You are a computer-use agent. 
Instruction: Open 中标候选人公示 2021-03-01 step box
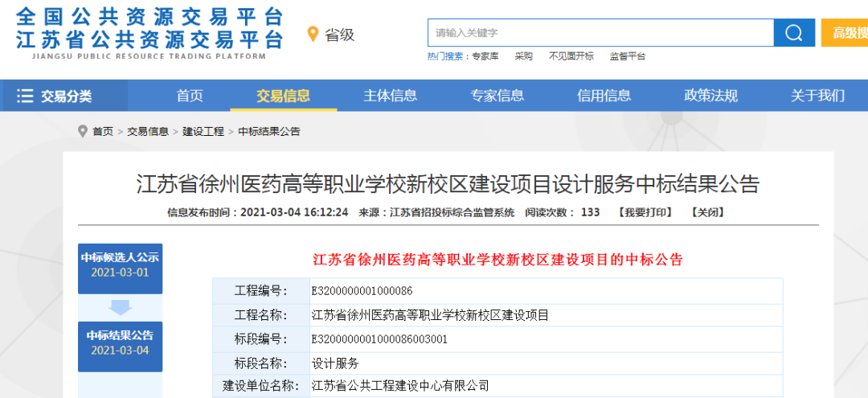click(120, 269)
